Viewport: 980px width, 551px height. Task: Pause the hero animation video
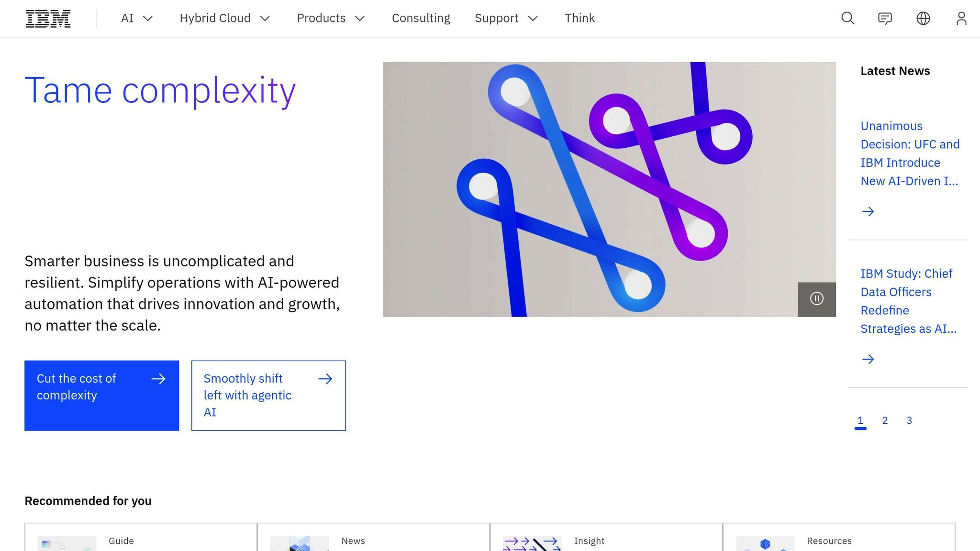click(x=816, y=299)
